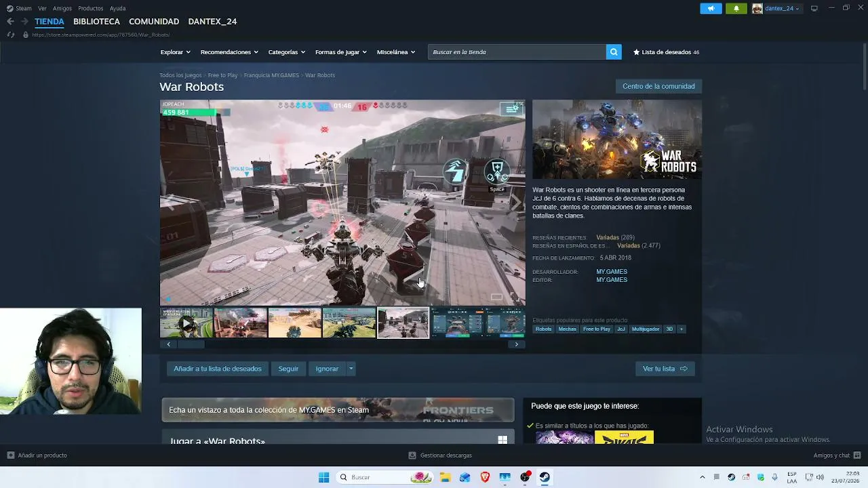The image size is (868, 488).
Task: Open the green notifications bell
Action: (736, 9)
